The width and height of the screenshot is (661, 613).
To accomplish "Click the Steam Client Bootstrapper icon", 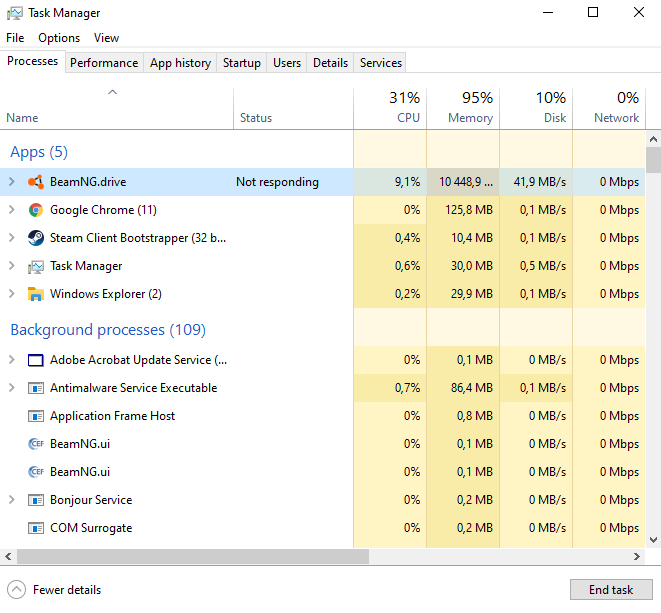I will (x=36, y=238).
